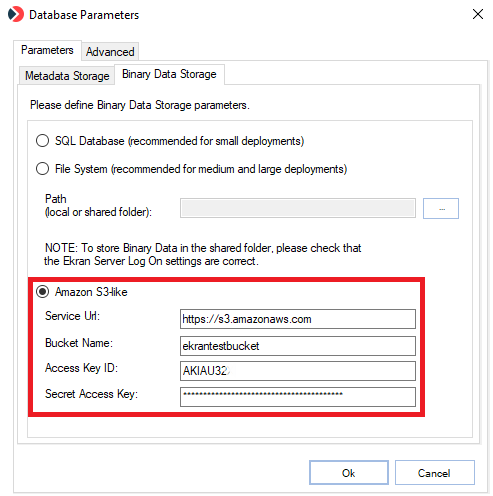
Task: Click the Secret Access Key field
Action: (x=298, y=397)
